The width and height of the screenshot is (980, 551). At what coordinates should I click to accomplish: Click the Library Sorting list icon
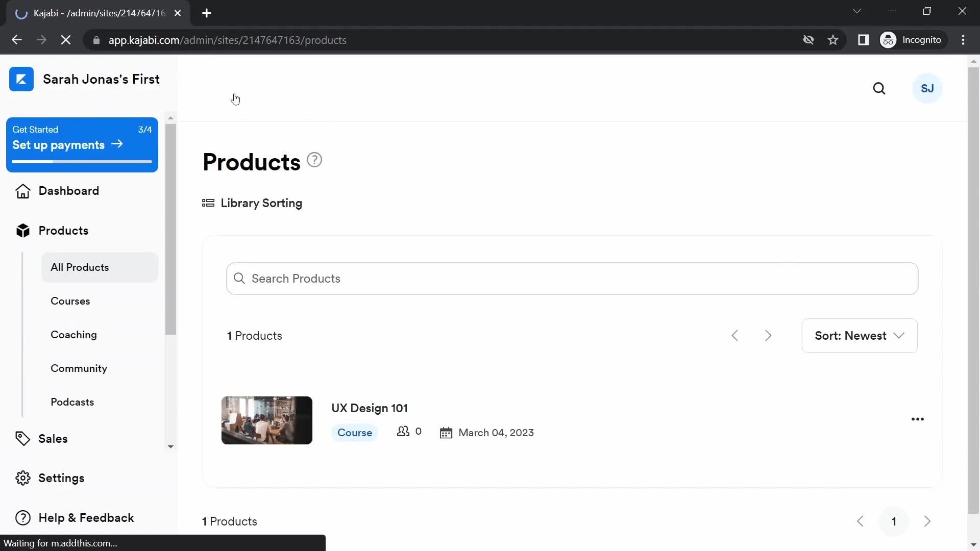208,203
